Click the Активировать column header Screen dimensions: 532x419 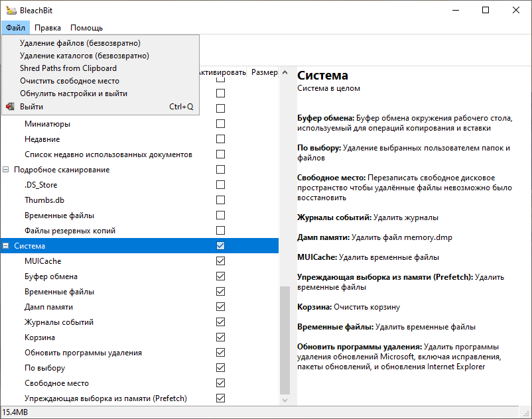223,72
